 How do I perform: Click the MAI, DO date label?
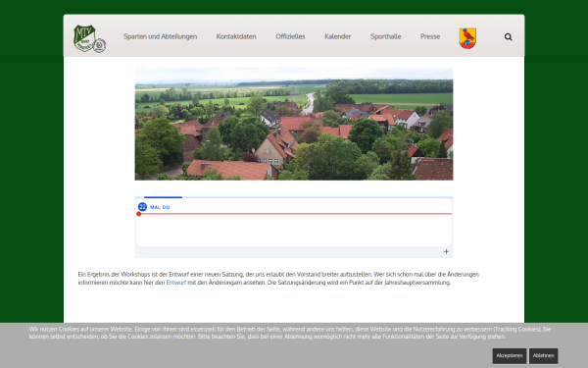pos(160,207)
